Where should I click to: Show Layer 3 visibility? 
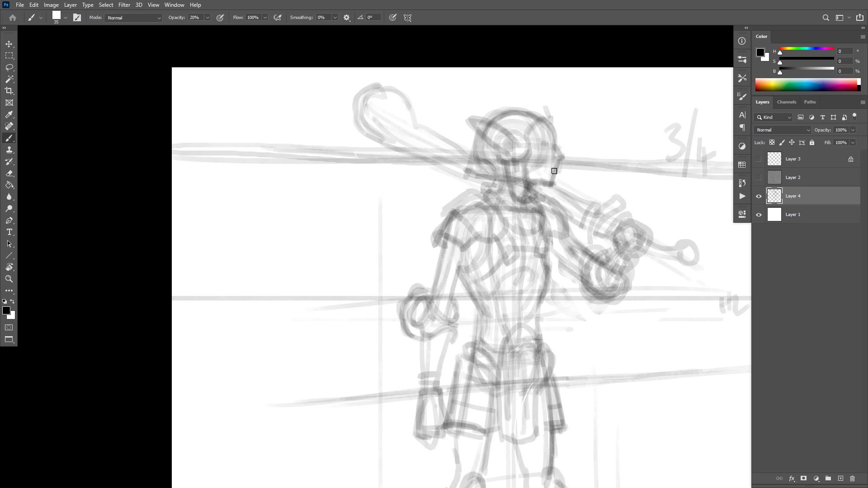[759, 159]
